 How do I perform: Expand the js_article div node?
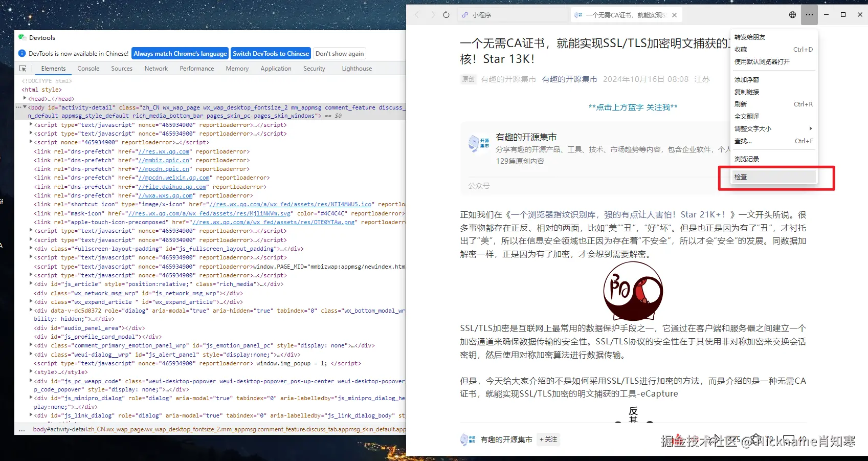[31, 284]
